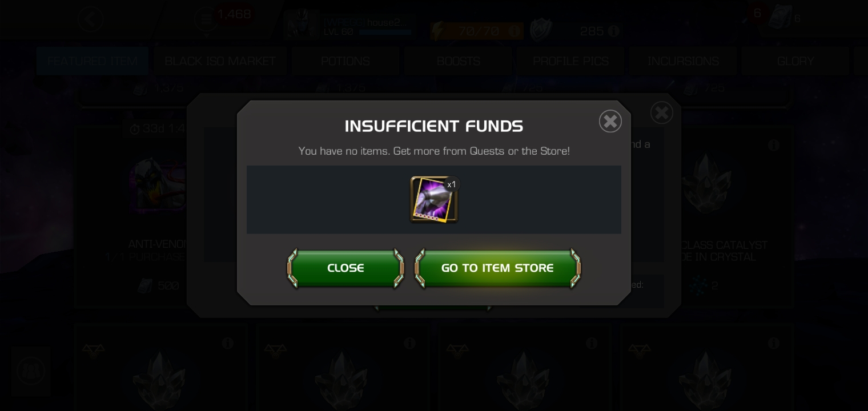Open the Glory tab
868x411 pixels.
pyautogui.click(x=795, y=61)
